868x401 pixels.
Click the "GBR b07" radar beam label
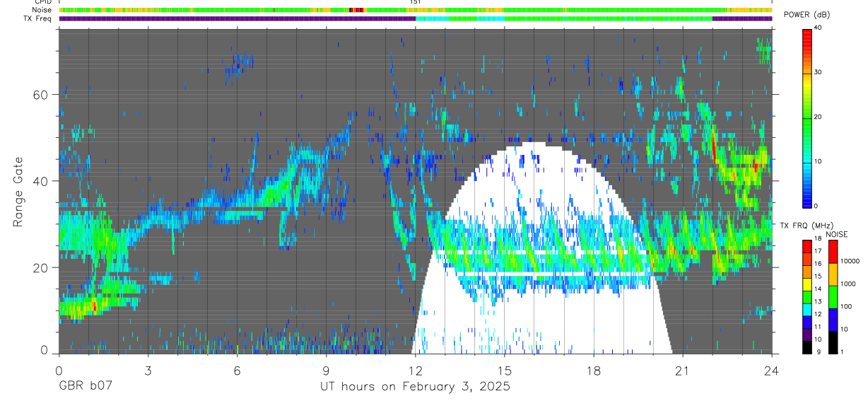pos(86,387)
